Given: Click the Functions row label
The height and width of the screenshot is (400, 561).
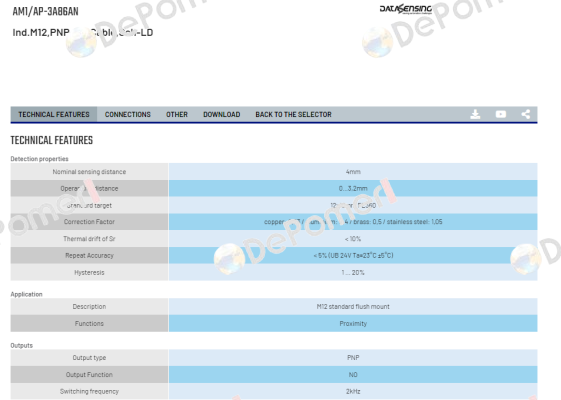Looking at the screenshot, I should pos(89,323).
